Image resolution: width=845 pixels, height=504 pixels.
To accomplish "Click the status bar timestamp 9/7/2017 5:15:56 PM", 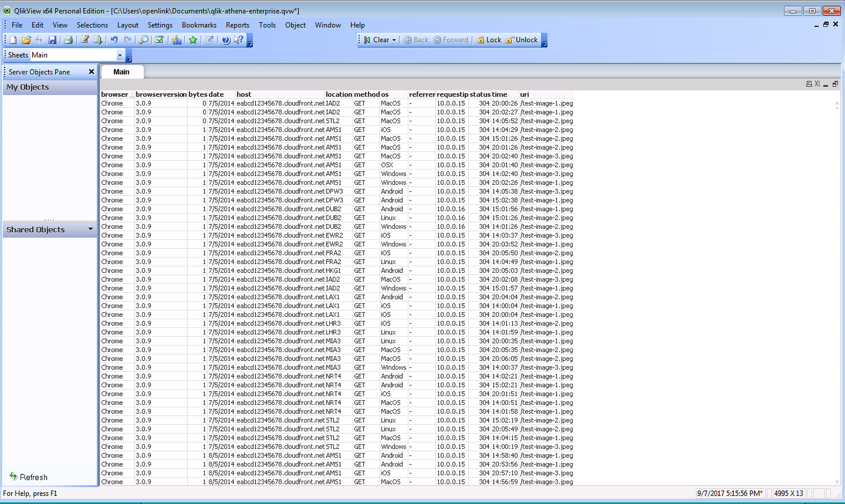I will [x=730, y=493].
